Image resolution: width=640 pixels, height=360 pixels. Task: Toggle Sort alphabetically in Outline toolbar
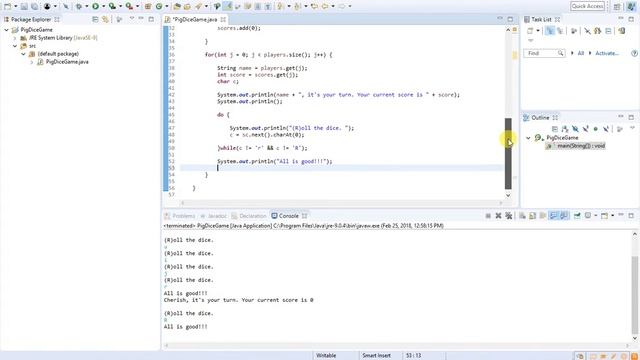(x=565, y=129)
